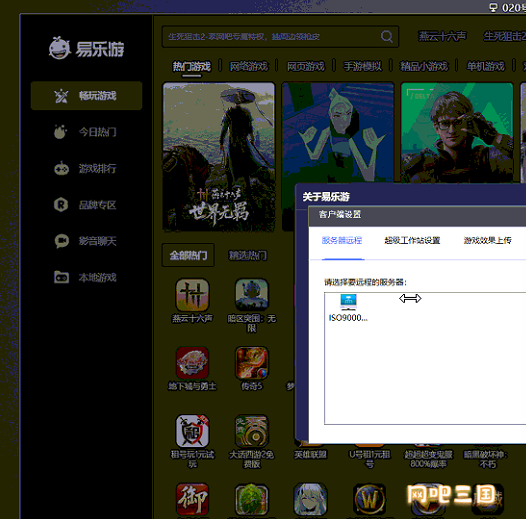Image resolution: width=526 pixels, height=519 pixels.
Task: Click the 暗黑破坏神：不朽 label
Action: (486, 459)
